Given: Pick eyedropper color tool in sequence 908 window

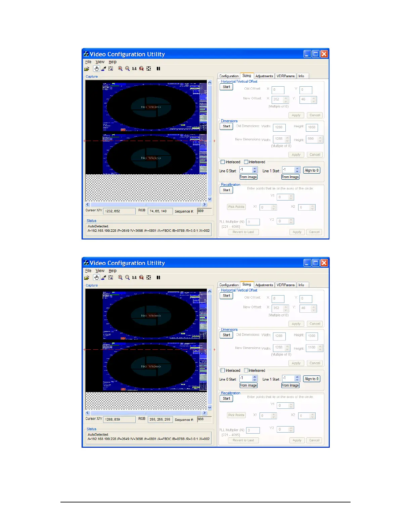Looking at the screenshot, I should click(103, 277).
